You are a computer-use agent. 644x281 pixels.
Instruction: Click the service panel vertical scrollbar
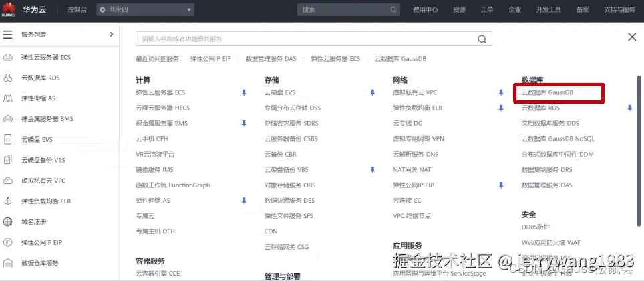(x=639, y=150)
